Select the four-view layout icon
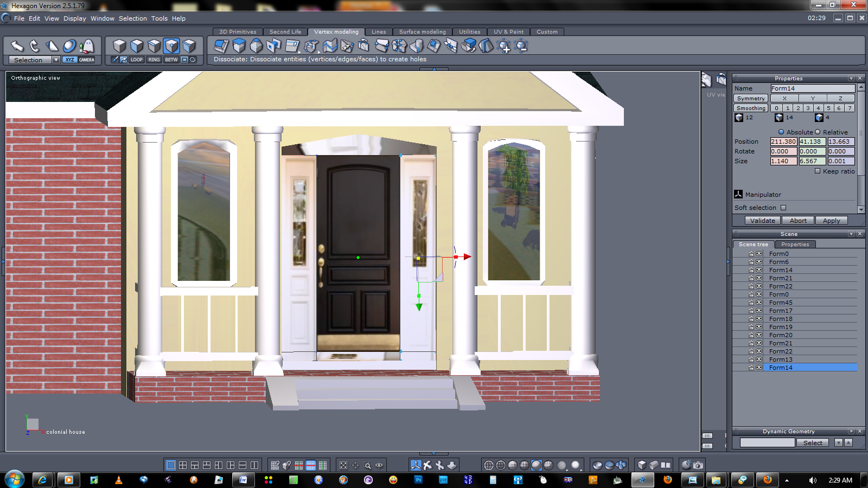This screenshot has height=488, width=868. 183,465
